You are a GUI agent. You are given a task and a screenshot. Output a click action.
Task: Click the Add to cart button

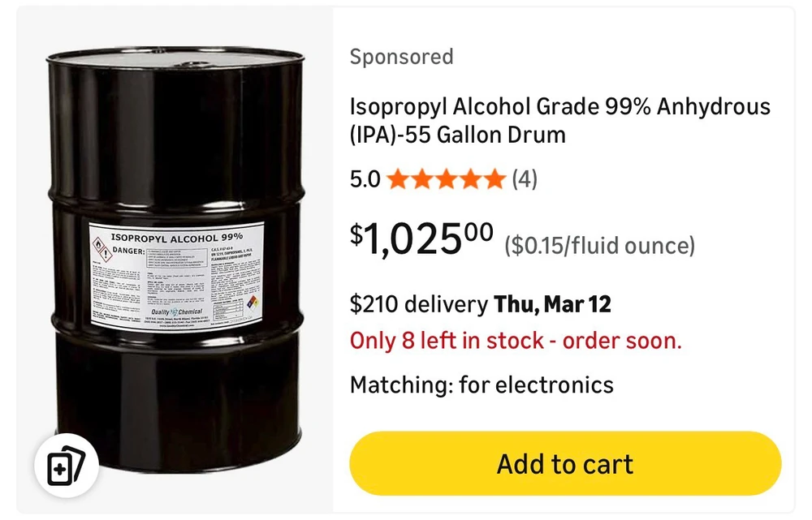point(565,464)
